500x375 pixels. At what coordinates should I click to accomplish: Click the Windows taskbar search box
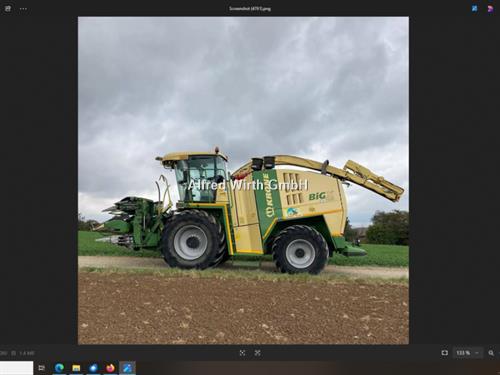[x=17, y=368]
